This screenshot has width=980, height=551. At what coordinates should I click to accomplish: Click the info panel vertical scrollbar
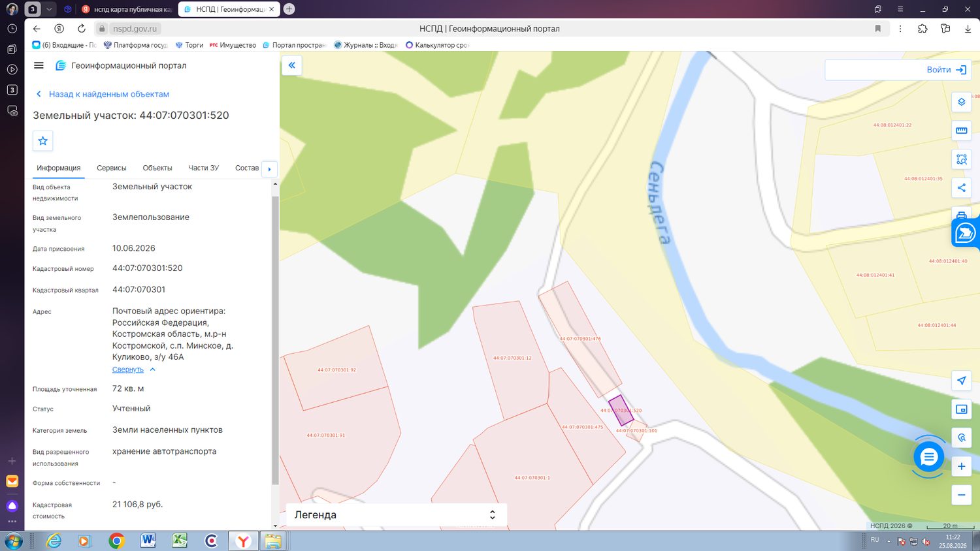tap(275, 339)
